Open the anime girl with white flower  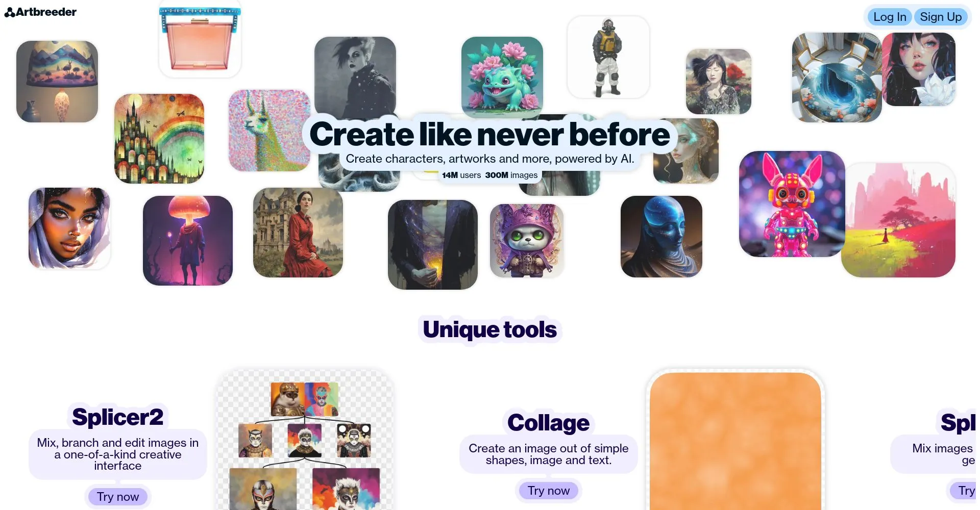click(919, 69)
